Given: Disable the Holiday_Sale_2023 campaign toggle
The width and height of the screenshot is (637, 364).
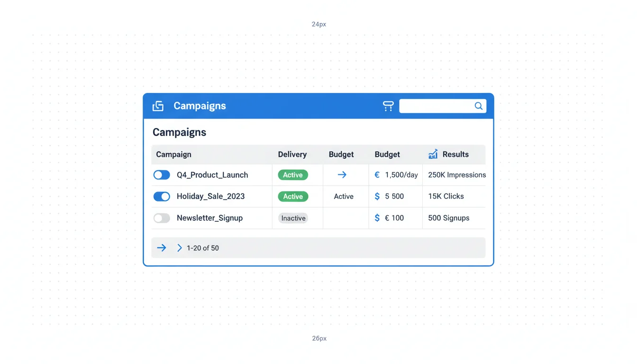Looking at the screenshot, I should coord(162,196).
